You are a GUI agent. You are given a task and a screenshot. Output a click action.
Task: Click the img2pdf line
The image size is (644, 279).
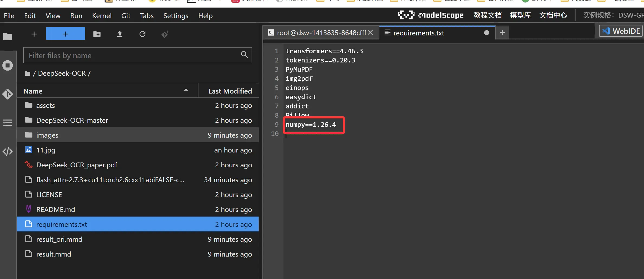pos(299,79)
